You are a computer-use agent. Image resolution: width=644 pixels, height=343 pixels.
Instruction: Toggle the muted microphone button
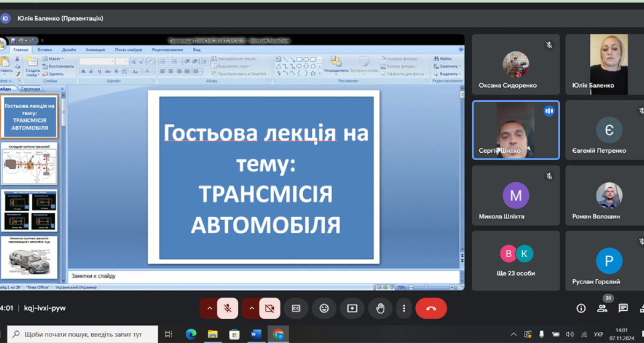pos(228,308)
